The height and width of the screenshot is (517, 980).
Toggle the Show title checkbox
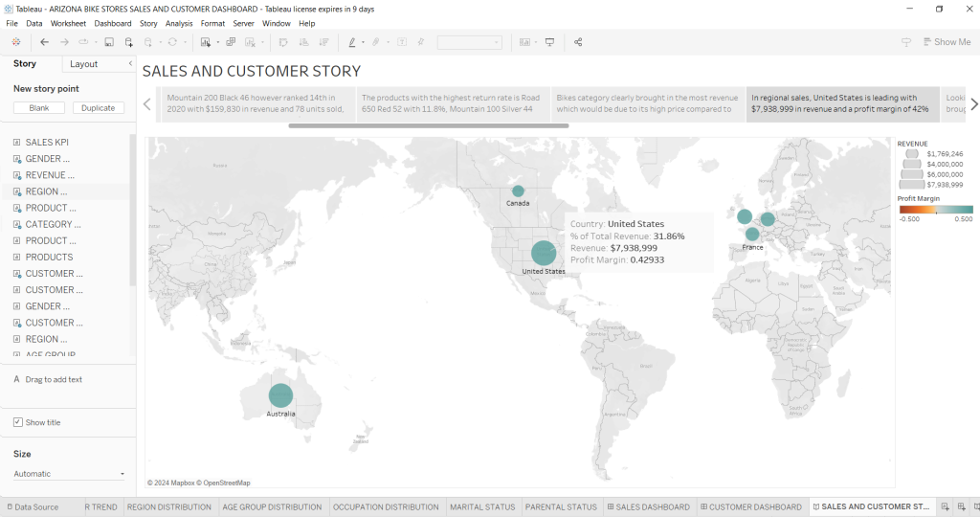[18, 422]
